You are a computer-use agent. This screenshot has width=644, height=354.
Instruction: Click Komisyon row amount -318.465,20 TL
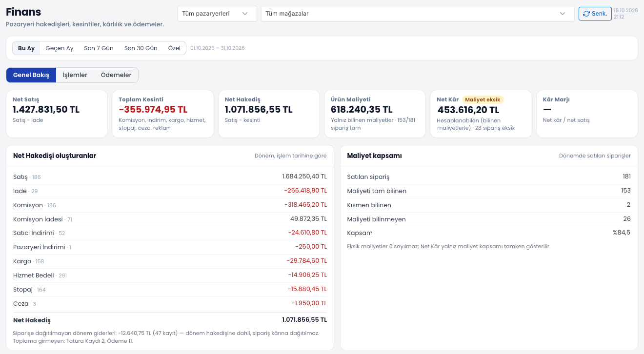point(305,205)
